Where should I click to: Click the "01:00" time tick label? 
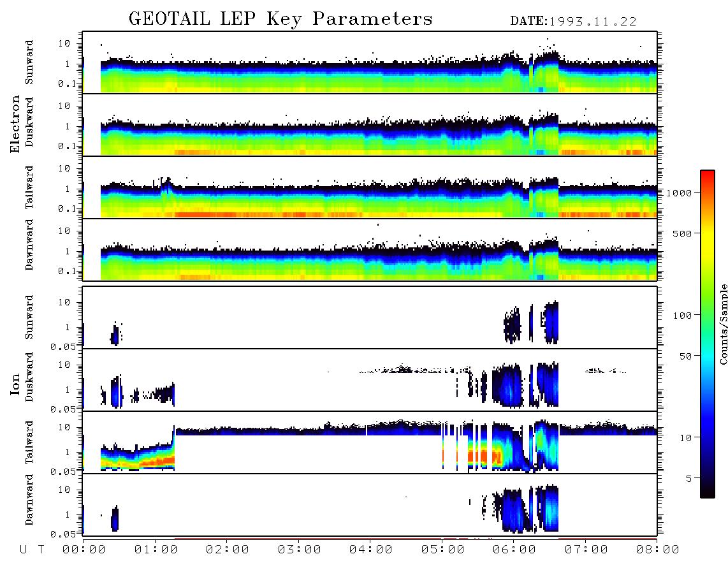click(156, 550)
